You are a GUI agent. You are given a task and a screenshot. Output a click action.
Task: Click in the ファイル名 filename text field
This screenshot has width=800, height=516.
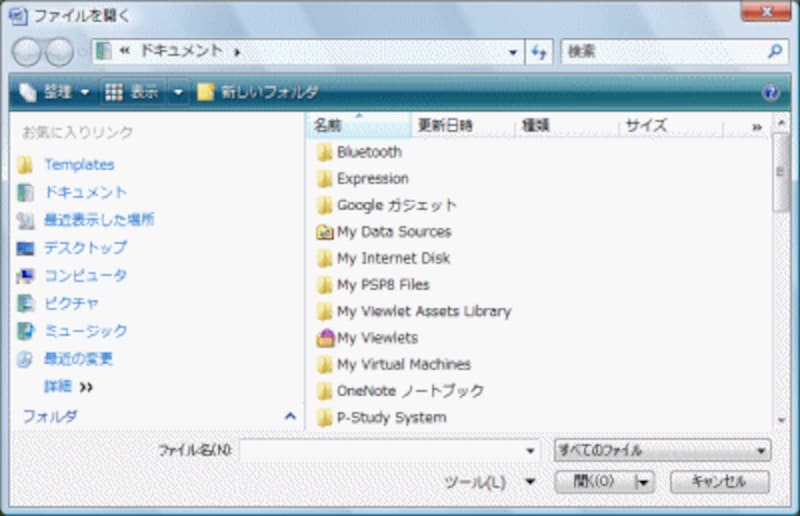[381, 451]
